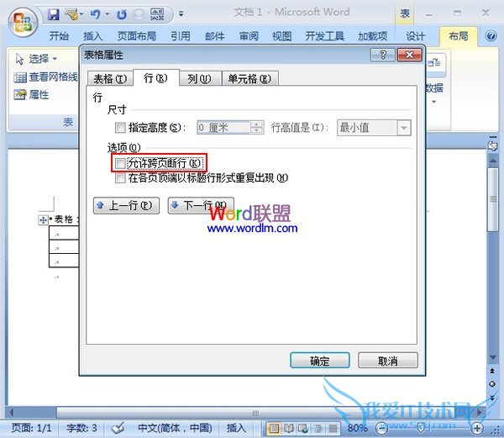Confirm dialog with 确定 button
This screenshot has height=438, width=504.
[320, 361]
